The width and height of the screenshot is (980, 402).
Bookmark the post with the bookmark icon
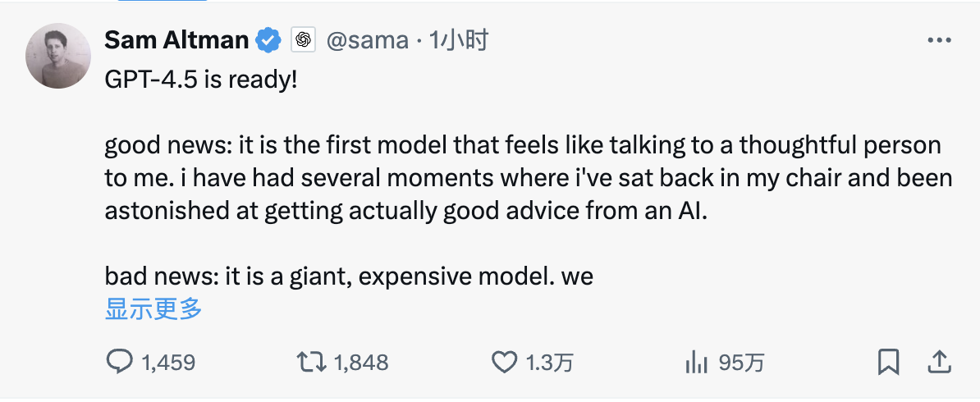(x=888, y=362)
